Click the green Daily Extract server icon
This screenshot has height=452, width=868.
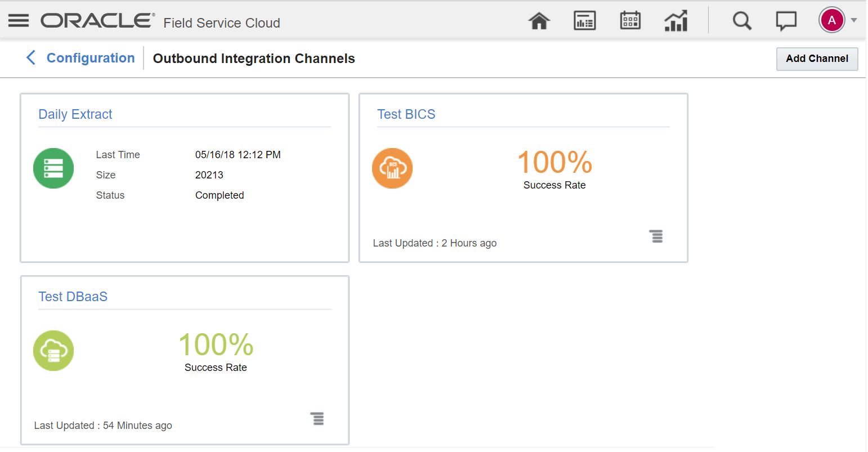click(53, 168)
